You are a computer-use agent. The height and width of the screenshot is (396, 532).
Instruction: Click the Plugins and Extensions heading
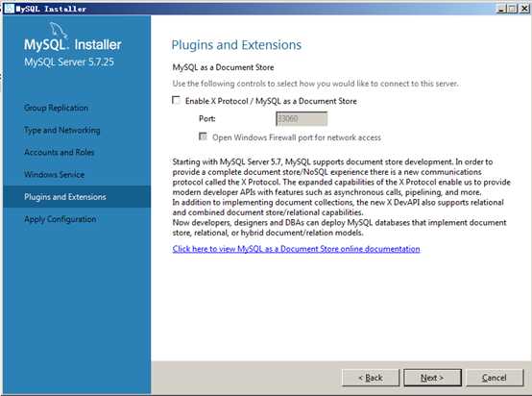236,45
